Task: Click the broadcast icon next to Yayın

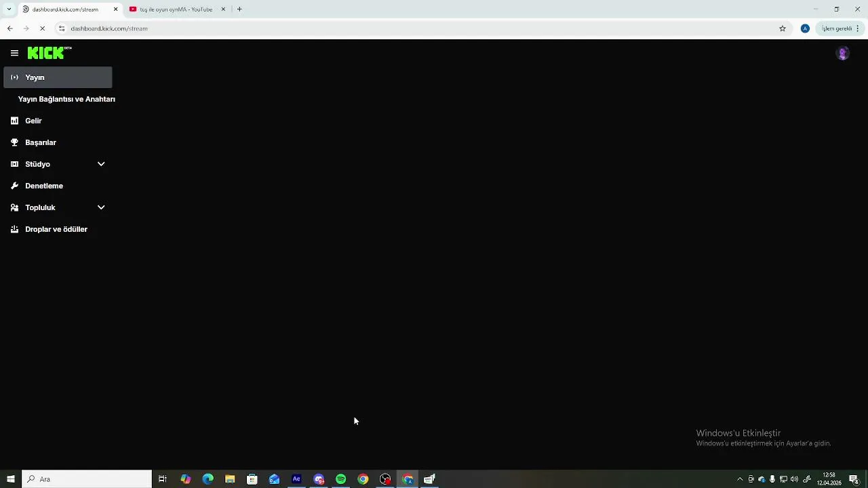Action: coord(14,77)
